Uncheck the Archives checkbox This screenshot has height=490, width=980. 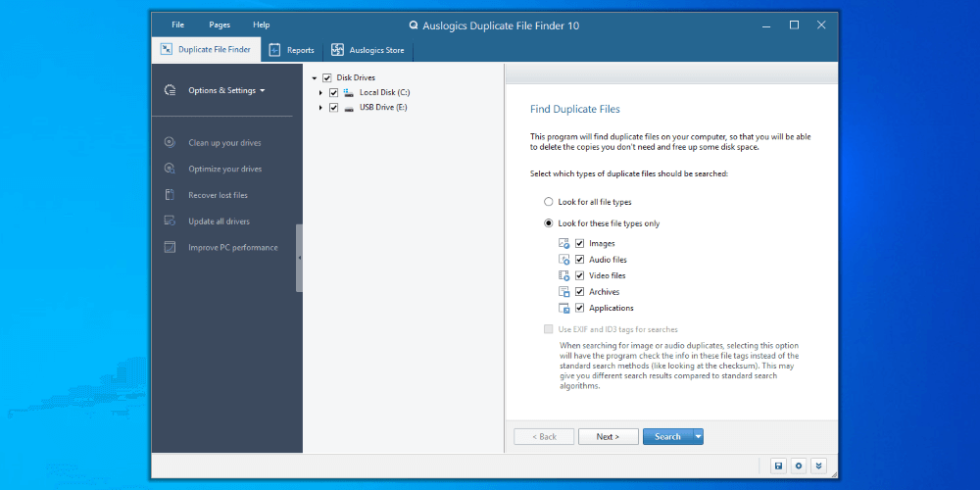pos(580,292)
